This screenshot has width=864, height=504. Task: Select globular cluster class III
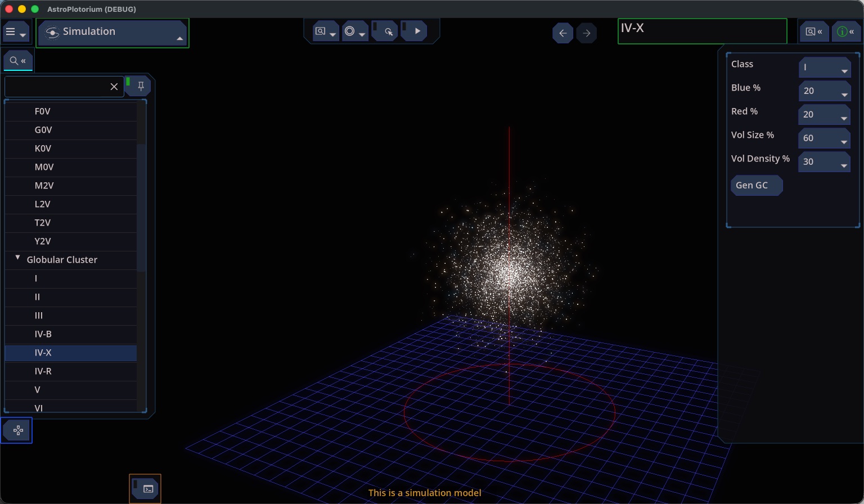(71, 316)
